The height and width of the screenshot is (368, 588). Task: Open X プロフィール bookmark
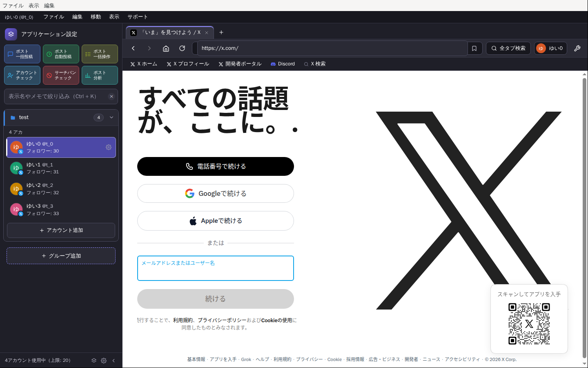click(188, 64)
